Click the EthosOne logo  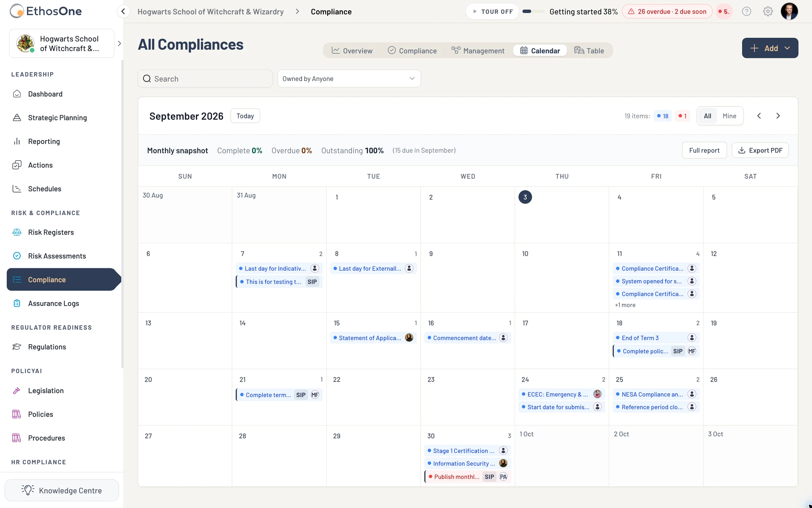point(46,11)
